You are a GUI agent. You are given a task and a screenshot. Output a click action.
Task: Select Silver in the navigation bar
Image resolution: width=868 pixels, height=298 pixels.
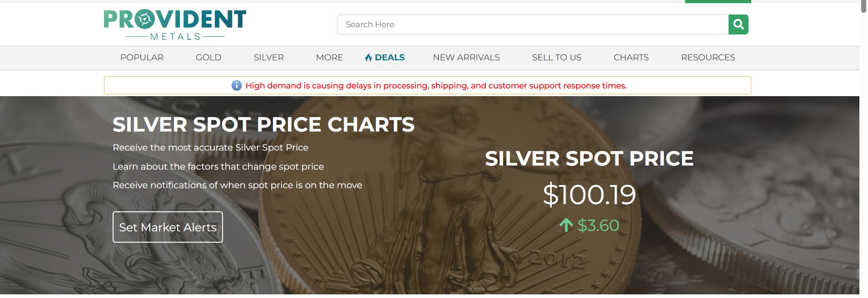point(268,58)
